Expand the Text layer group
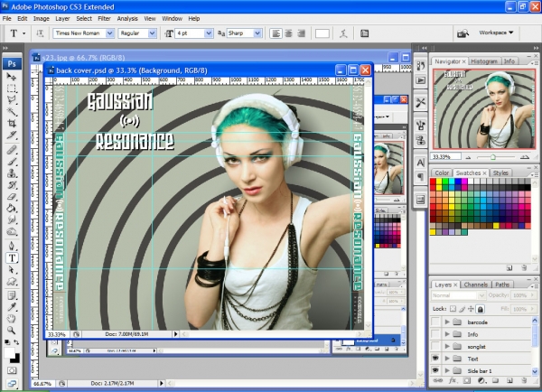The height and width of the screenshot is (392, 542). tap(447, 359)
